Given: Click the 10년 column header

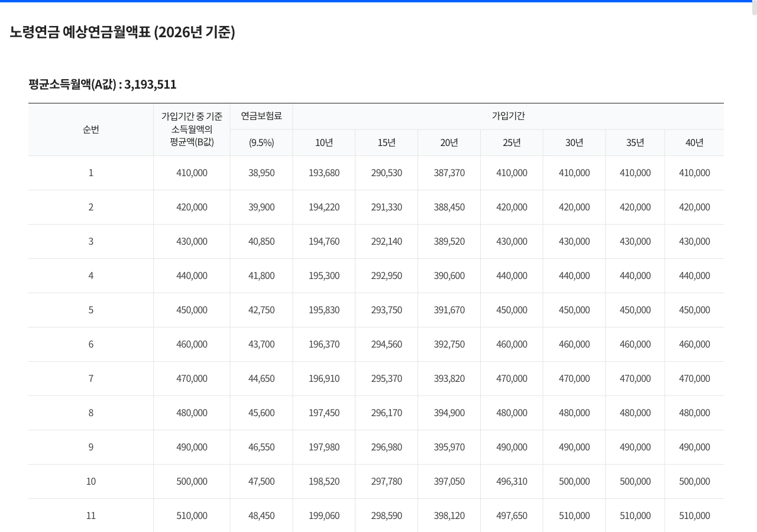Looking at the screenshot, I should pyautogui.click(x=324, y=142).
